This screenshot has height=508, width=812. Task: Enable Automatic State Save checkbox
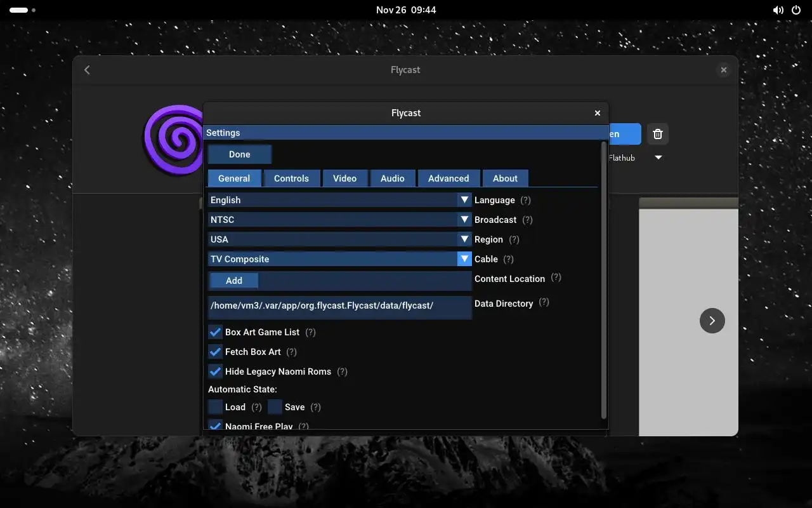coord(275,407)
